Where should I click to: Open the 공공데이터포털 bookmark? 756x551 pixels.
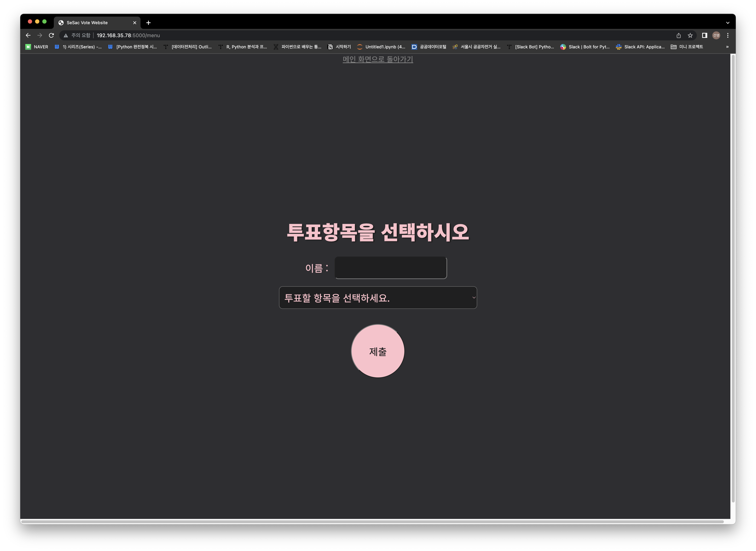click(x=429, y=47)
